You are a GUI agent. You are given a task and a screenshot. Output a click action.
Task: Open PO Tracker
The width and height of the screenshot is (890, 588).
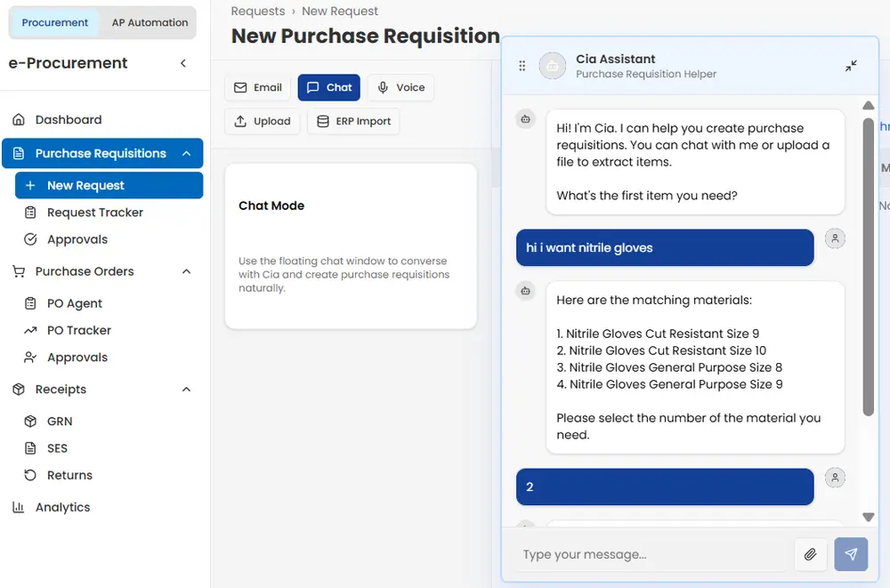coord(79,330)
